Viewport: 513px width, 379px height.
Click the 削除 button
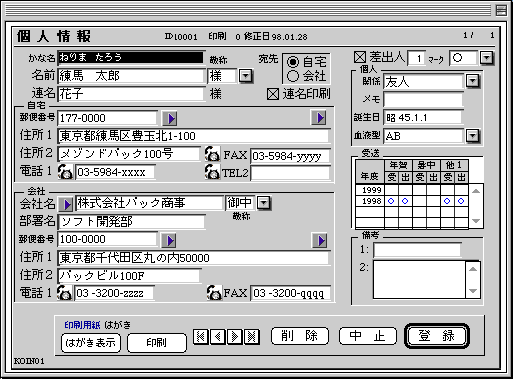click(x=300, y=336)
